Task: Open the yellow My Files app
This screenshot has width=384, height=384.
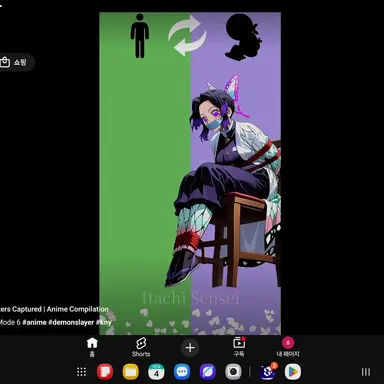Action: coord(130,372)
